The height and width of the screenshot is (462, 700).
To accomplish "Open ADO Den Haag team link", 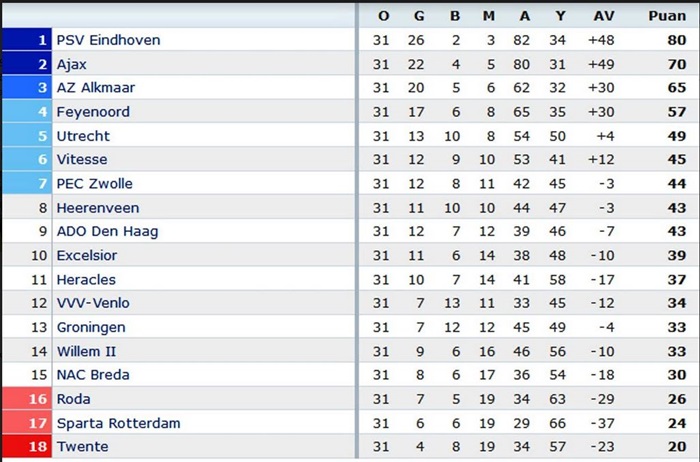I will tap(107, 231).
